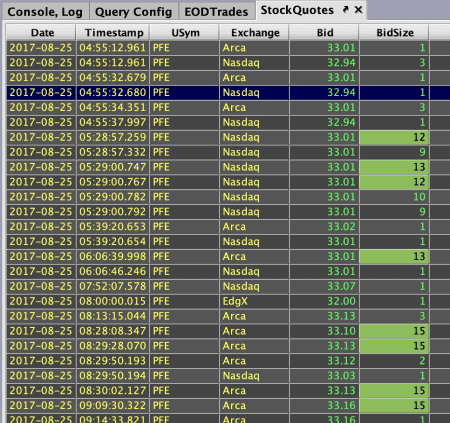This screenshot has height=423, width=450.
Task: Sort by the Date column header
Action: click(x=41, y=33)
